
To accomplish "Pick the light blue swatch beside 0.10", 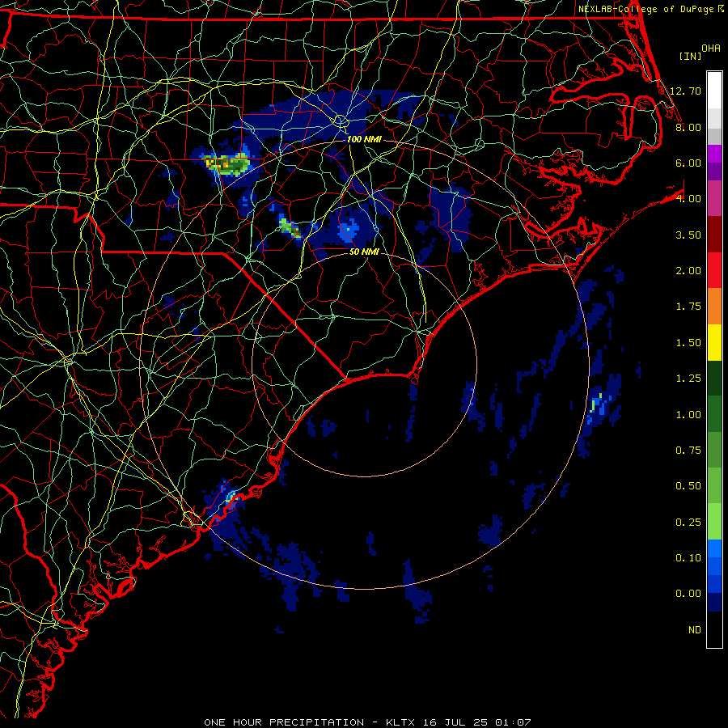I will [x=714, y=548].
